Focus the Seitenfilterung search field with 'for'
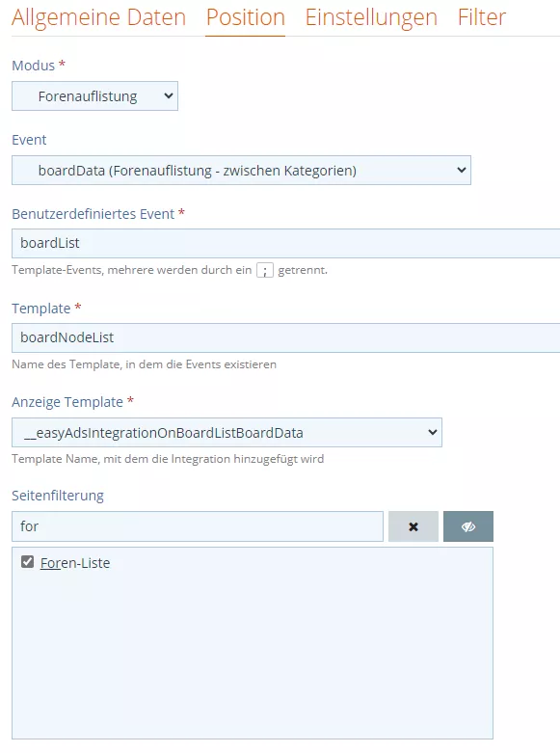This screenshot has width=560, height=753. pos(198,526)
